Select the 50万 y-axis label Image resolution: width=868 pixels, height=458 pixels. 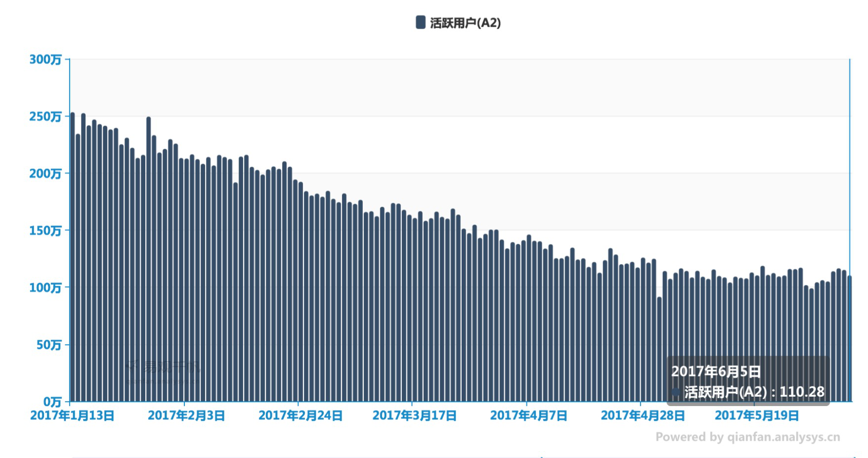(x=48, y=345)
